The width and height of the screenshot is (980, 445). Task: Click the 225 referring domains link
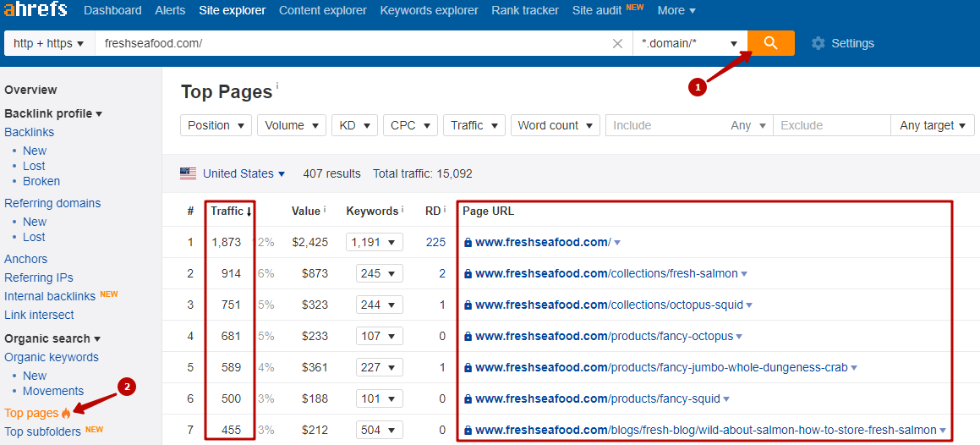(435, 242)
